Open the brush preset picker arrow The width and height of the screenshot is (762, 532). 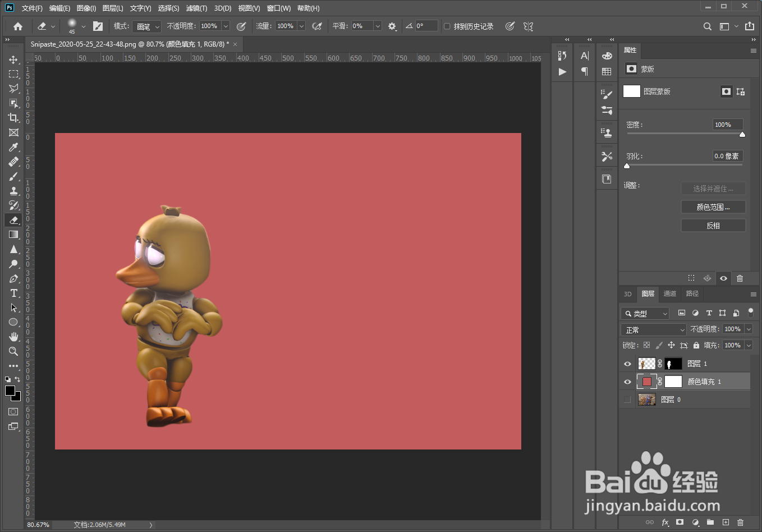[84, 26]
